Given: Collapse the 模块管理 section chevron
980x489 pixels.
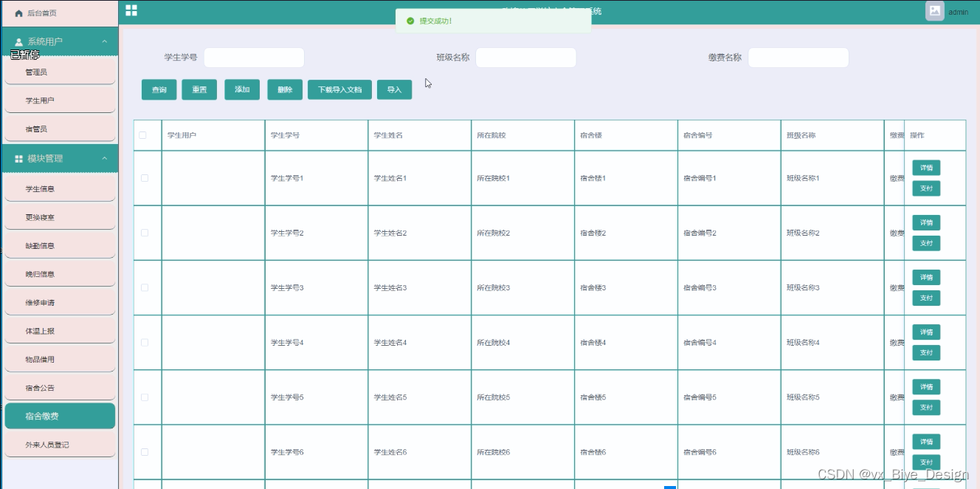Looking at the screenshot, I should [x=105, y=158].
